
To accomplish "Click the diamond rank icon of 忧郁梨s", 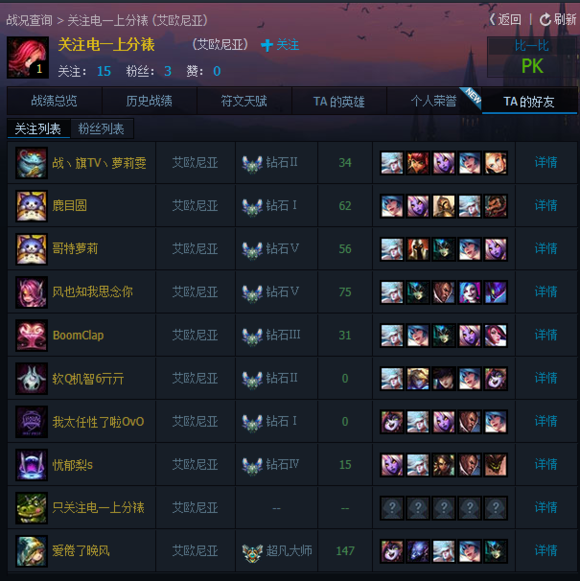I will click(252, 465).
